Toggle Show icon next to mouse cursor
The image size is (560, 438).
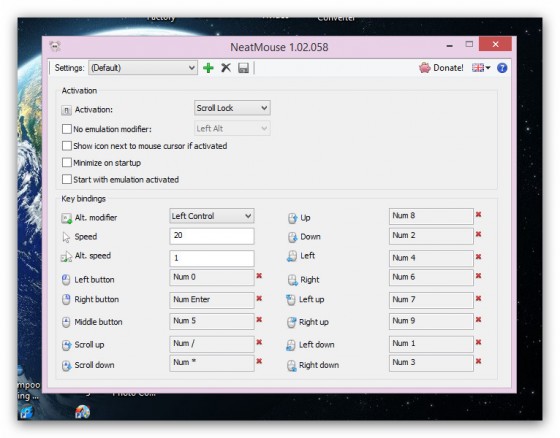[67, 145]
